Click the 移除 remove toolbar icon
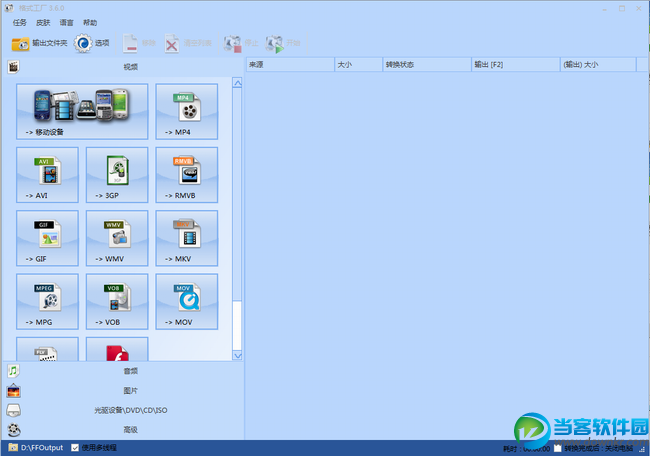Viewport: 650px width, 456px height. 131,43
